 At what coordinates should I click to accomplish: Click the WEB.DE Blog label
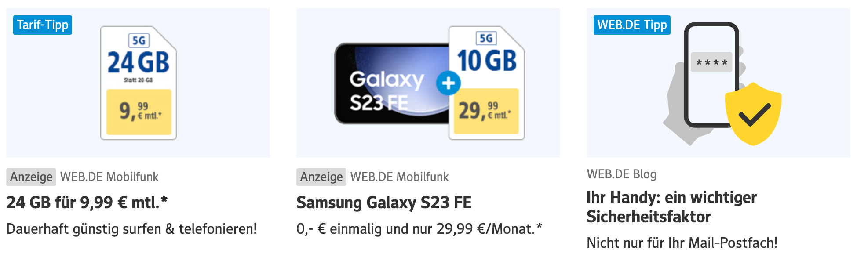[x=621, y=174]
